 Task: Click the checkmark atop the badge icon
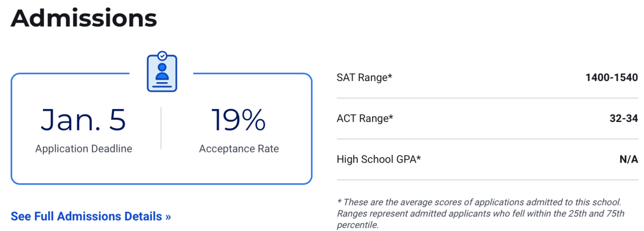tap(162, 55)
